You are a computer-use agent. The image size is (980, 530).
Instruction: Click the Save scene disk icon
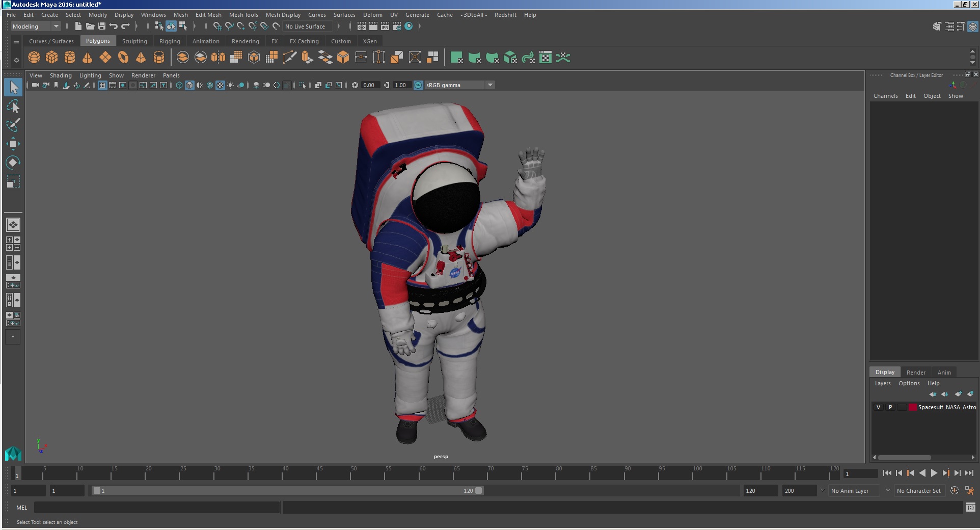[x=102, y=26]
